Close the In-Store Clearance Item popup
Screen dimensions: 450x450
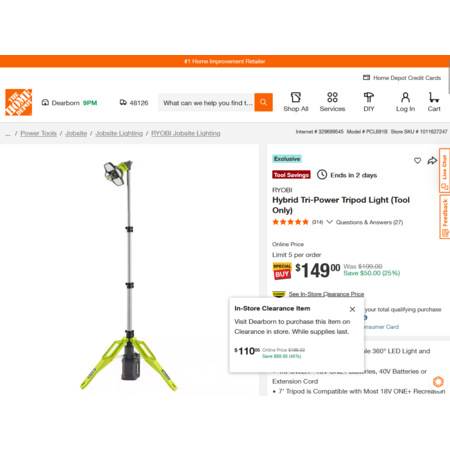[x=352, y=309]
